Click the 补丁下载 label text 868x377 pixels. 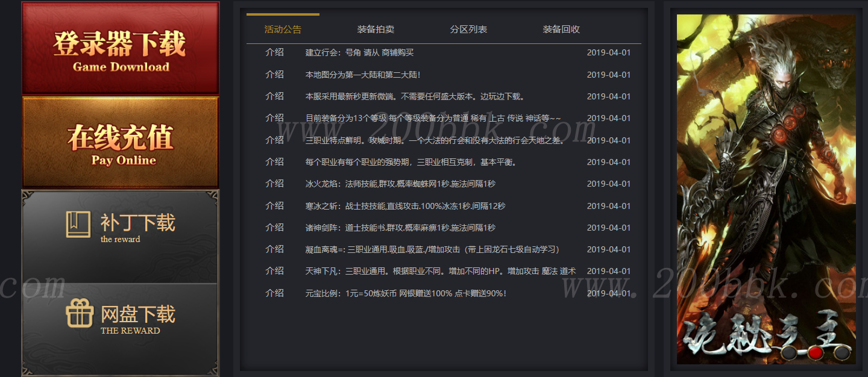137,223
